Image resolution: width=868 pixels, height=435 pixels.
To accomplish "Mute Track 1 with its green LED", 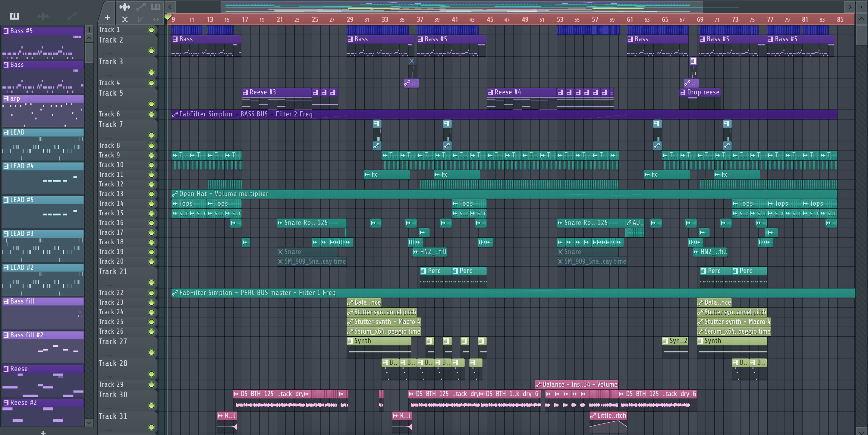I will point(152,30).
